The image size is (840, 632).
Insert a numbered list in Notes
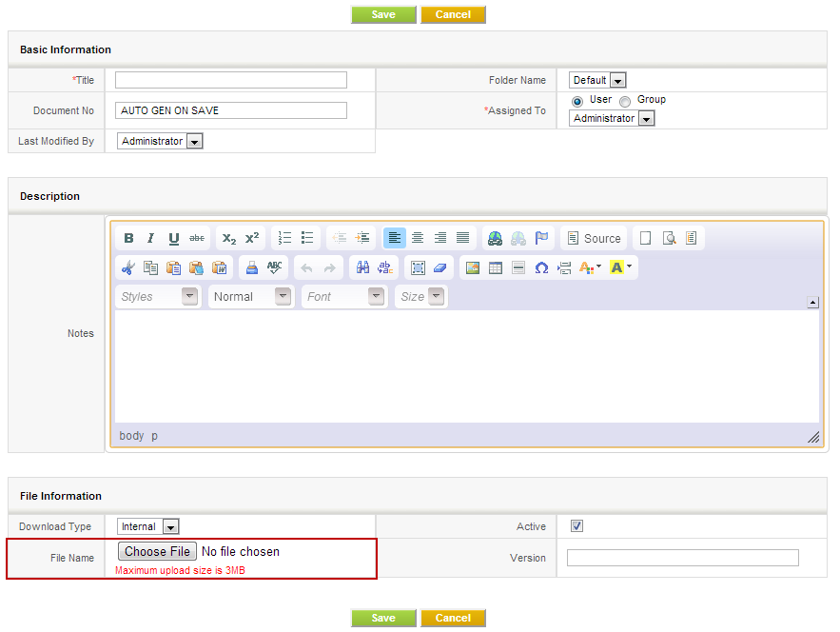point(284,238)
